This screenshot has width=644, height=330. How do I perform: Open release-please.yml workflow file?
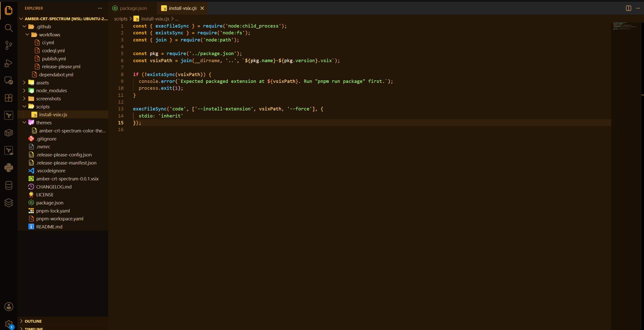[x=63, y=67]
